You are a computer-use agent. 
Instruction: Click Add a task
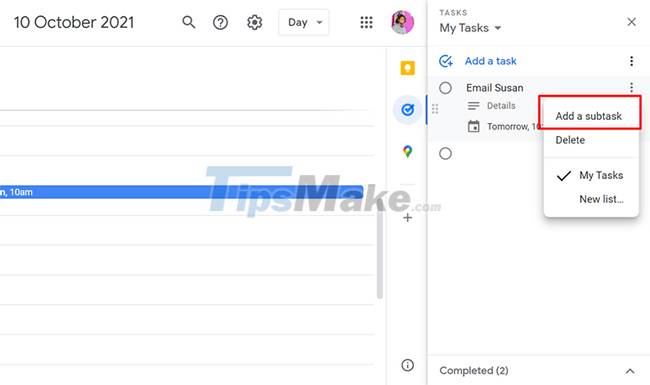tap(490, 61)
